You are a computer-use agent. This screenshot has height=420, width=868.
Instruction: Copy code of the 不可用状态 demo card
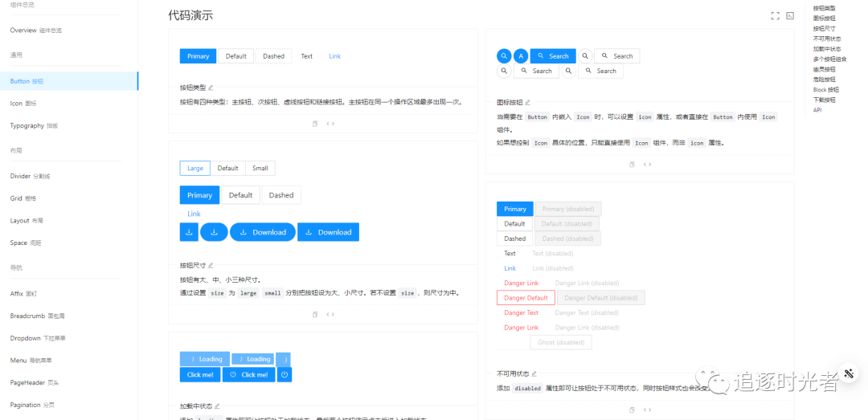click(633, 410)
